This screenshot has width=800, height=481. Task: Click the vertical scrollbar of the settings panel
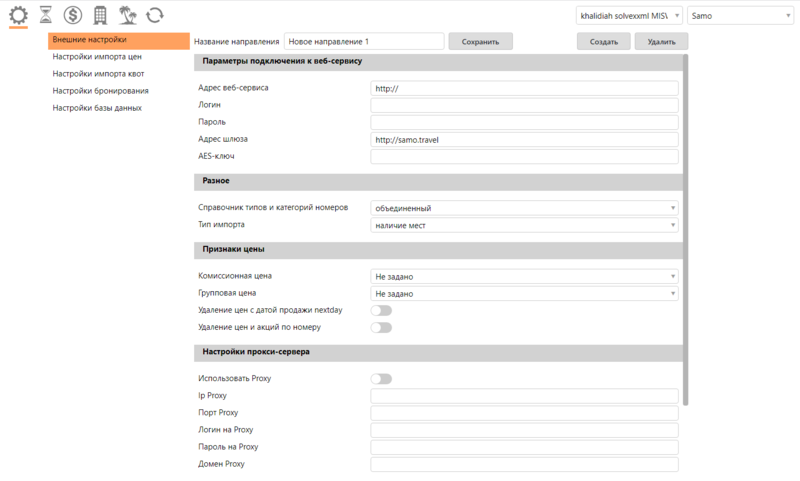point(685,230)
